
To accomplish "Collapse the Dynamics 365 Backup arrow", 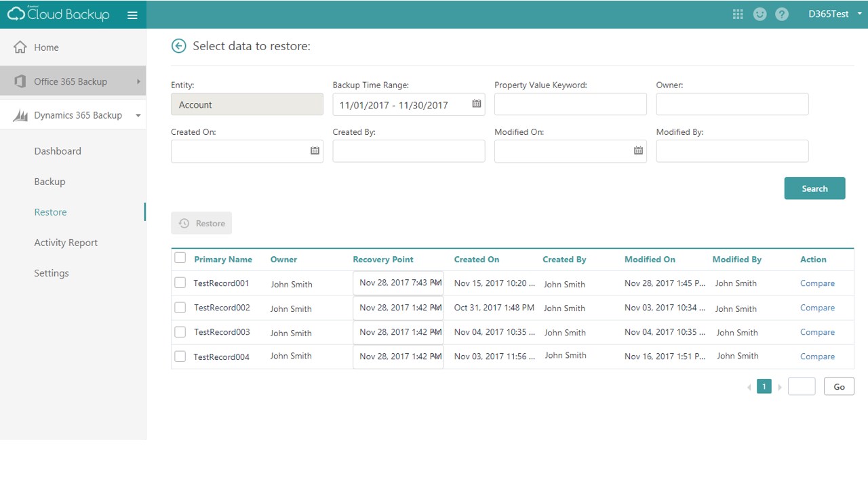I will tap(138, 115).
